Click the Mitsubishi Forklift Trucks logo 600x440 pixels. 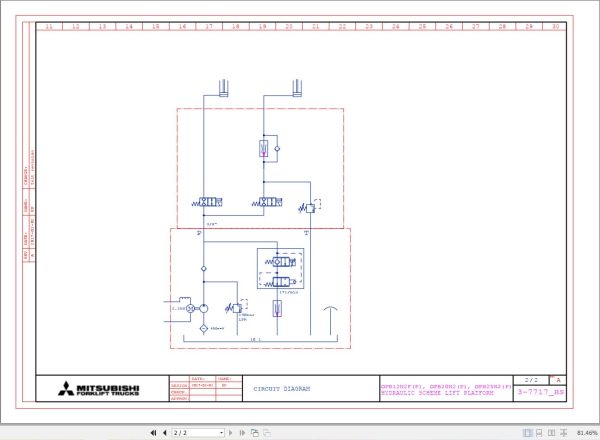coord(99,389)
